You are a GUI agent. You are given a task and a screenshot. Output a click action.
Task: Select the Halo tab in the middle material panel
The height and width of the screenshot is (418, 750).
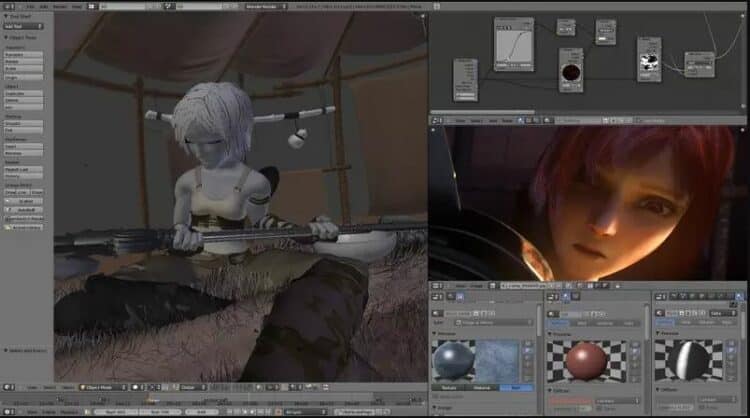coord(629,323)
